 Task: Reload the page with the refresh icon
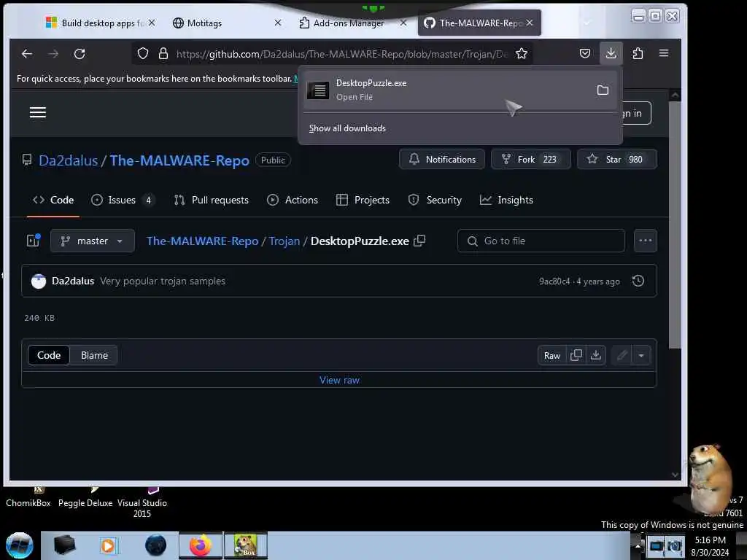(80, 54)
